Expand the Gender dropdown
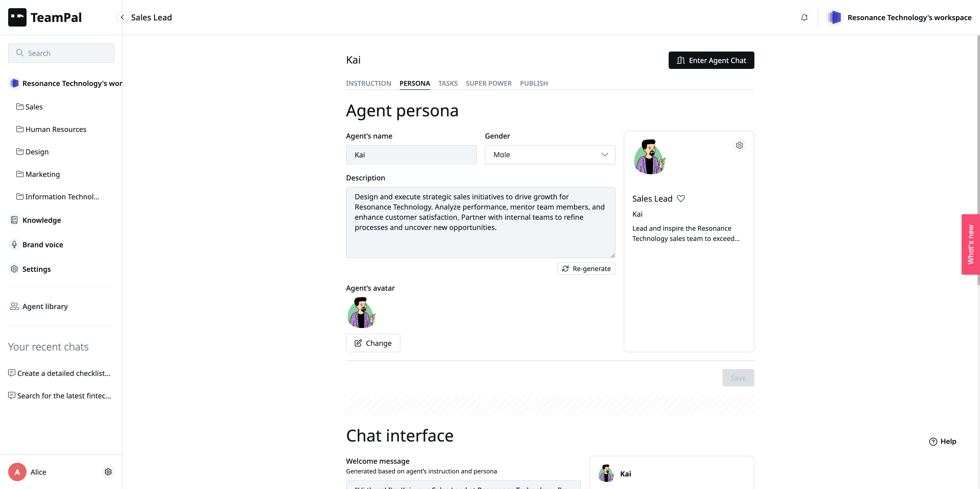 pyautogui.click(x=550, y=154)
